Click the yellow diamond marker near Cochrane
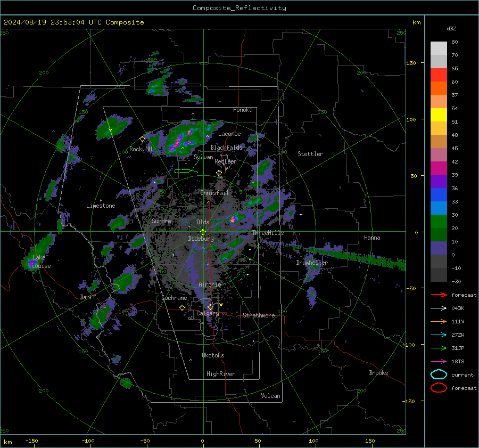The width and height of the screenshot is (479, 448). pos(183,307)
